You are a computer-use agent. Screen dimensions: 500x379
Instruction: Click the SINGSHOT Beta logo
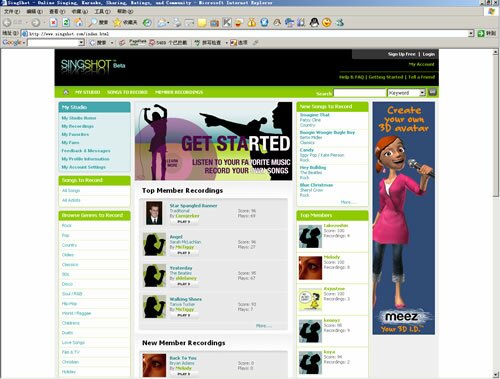tap(93, 65)
